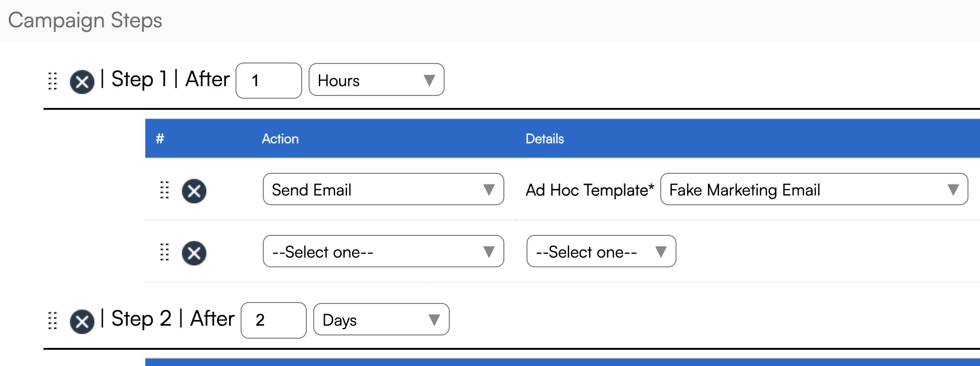Open the Days unit dropdown for Step 2

(x=381, y=319)
